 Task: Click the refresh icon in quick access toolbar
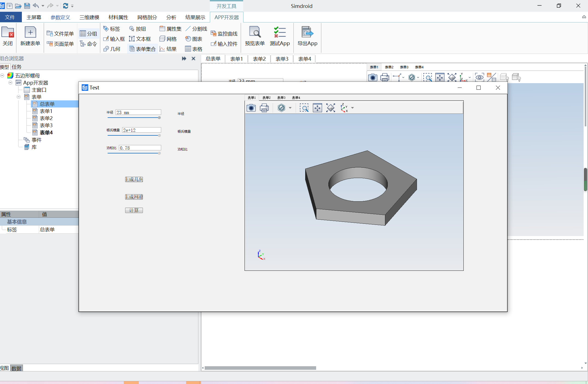[66, 6]
